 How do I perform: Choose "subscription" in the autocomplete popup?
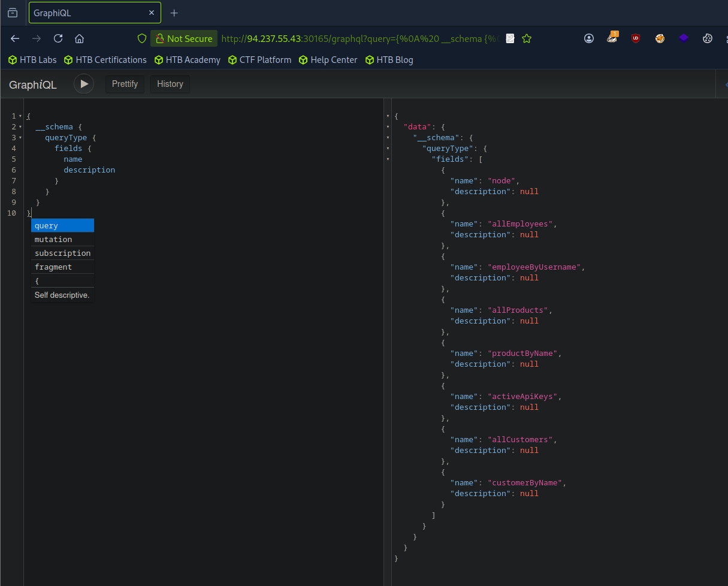tap(62, 253)
